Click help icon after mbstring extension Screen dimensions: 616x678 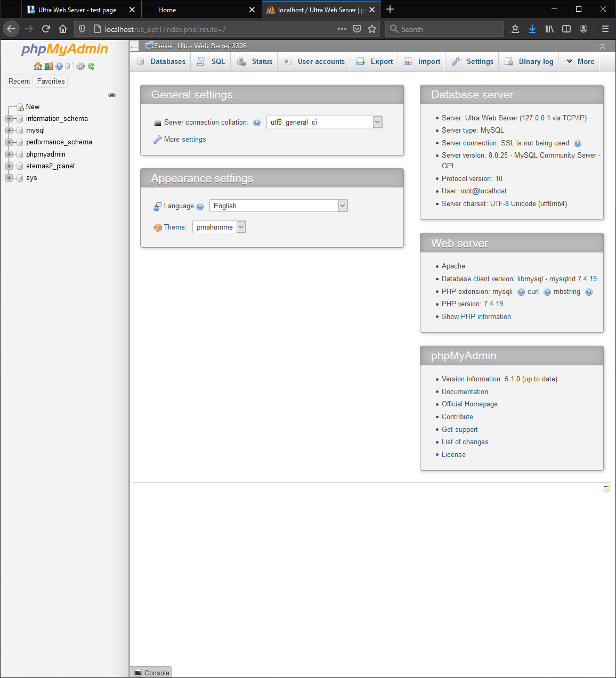pyautogui.click(x=589, y=292)
